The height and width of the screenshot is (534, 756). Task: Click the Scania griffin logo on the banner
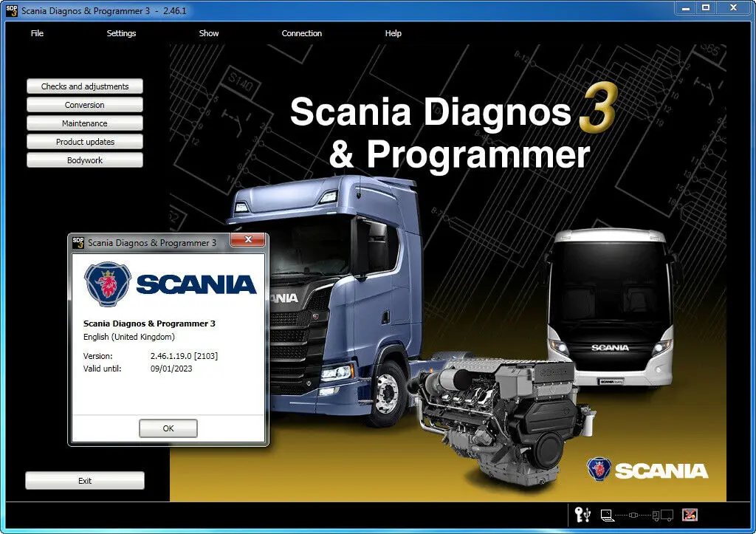[599, 469]
